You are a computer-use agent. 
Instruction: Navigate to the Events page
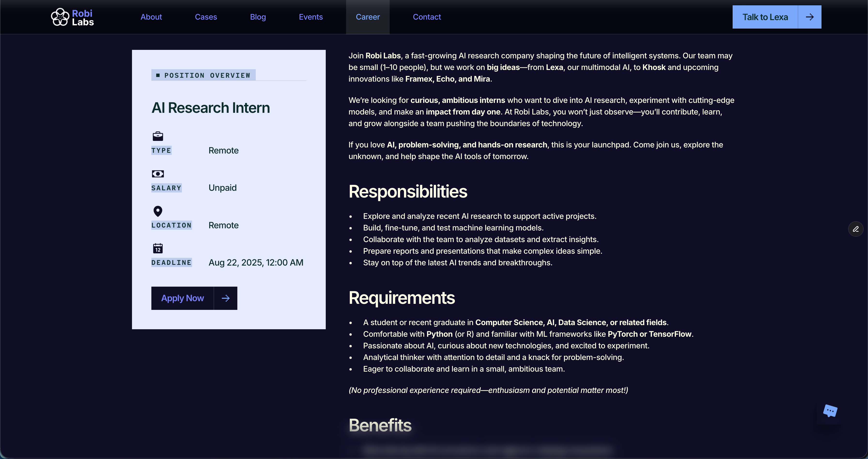tap(311, 17)
